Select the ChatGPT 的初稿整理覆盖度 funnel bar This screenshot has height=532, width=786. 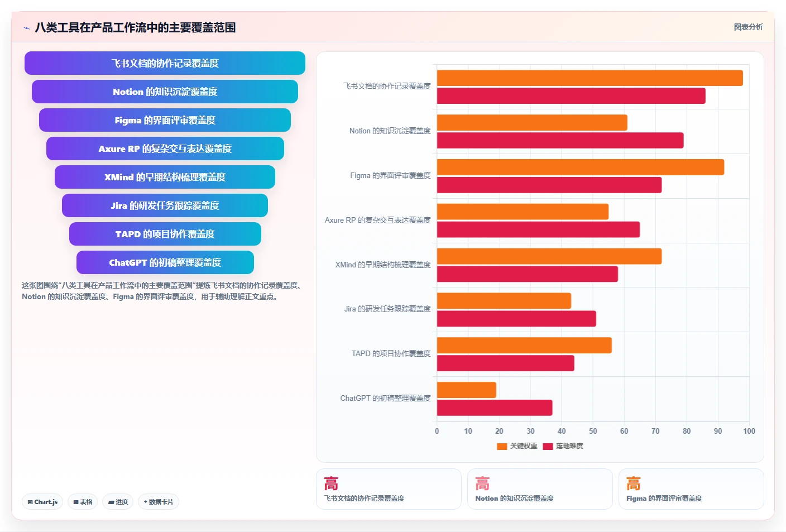[x=165, y=262]
